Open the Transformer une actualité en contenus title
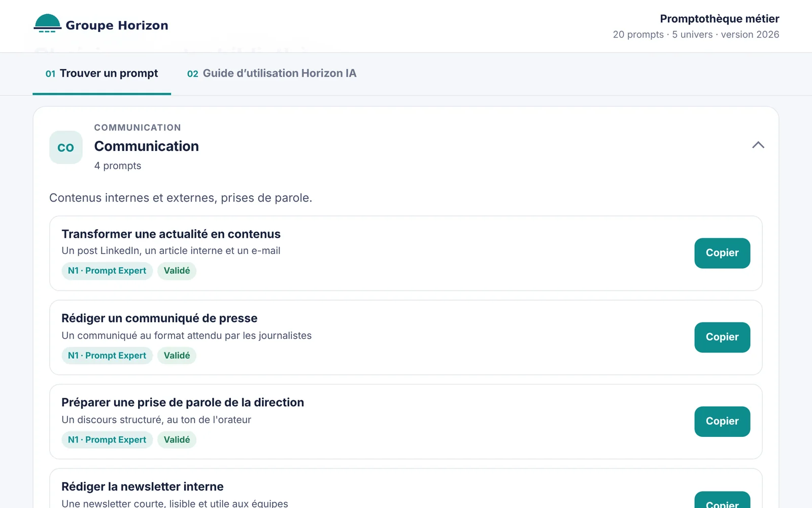Viewport: 812px width, 508px height. pyautogui.click(x=171, y=234)
